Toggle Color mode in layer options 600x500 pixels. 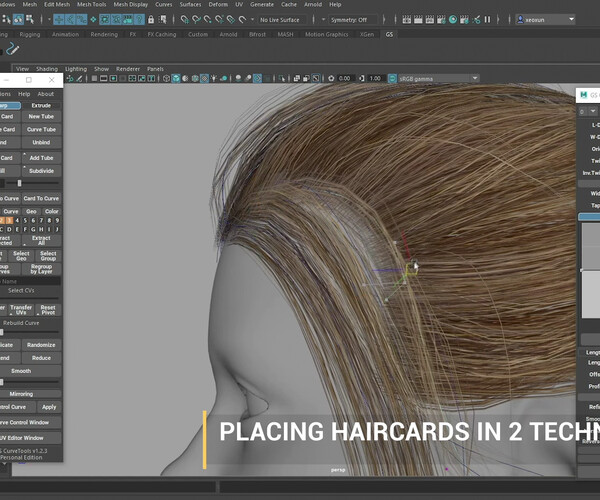[x=51, y=211]
